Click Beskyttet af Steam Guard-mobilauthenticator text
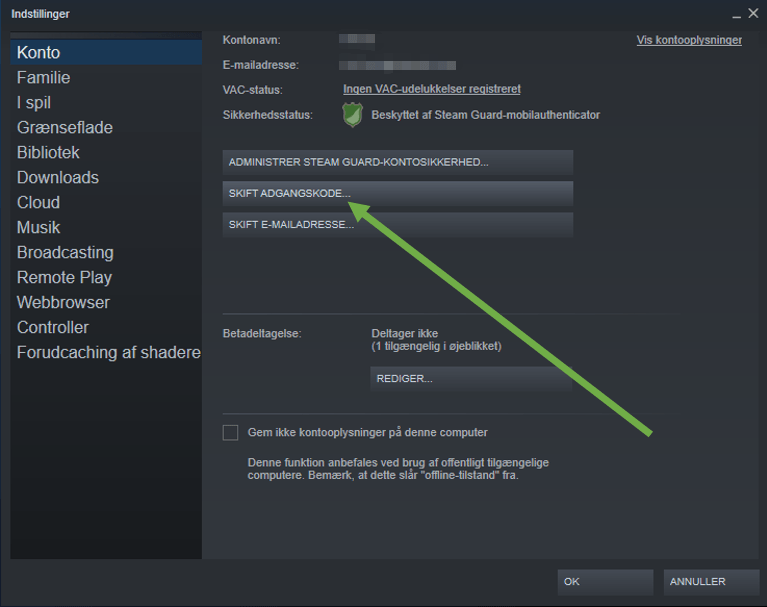The width and height of the screenshot is (767, 607). [485, 115]
